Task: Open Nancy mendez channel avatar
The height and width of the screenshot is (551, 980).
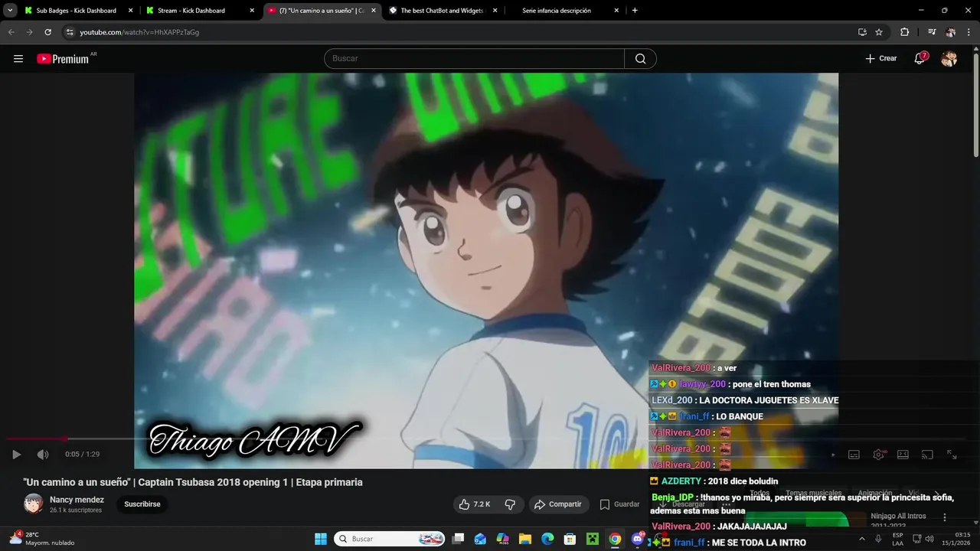Action: (33, 504)
